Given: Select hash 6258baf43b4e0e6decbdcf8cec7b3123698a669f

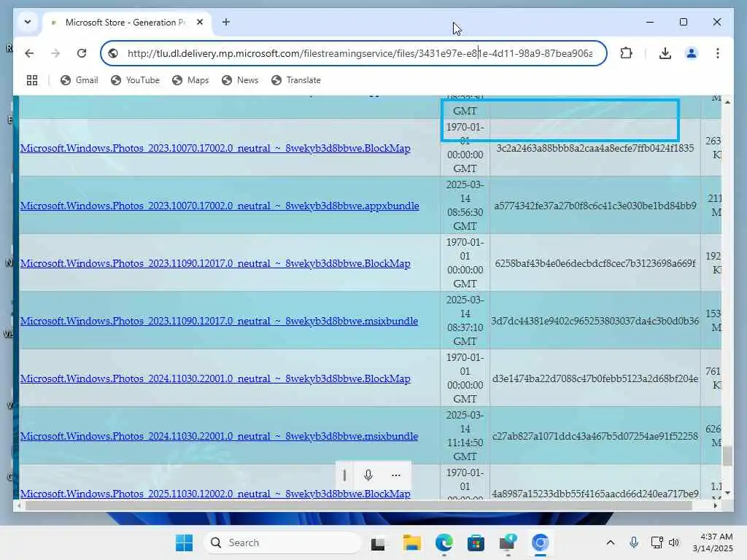Looking at the screenshot, I should coord(595,263).
